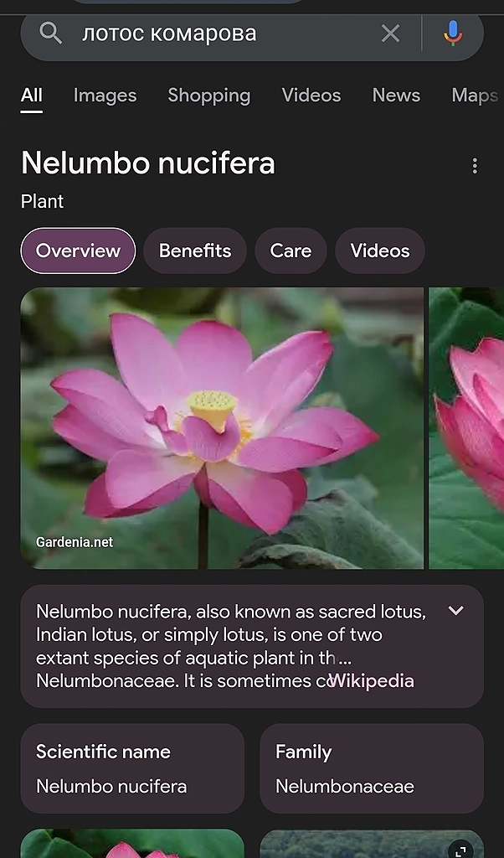Open the Gardenia.net pink lotus photo
This screenshot has height=858, width=504.
[222, 428]
